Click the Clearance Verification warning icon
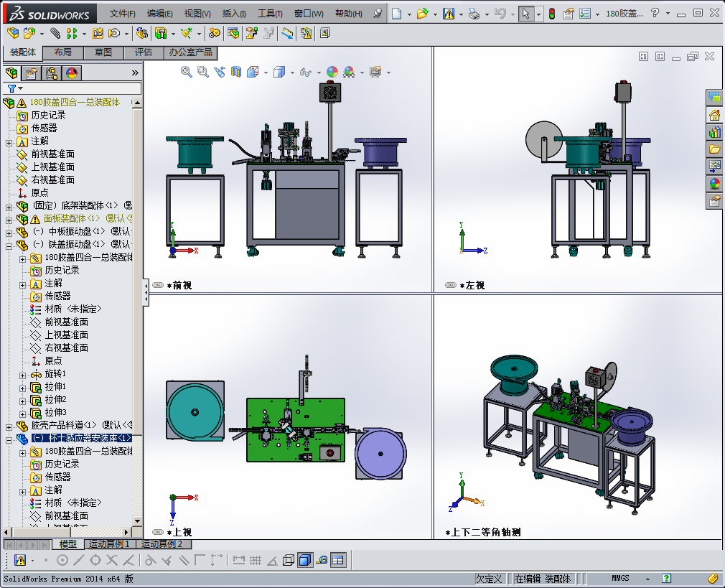The image size is (725, 588). pyautogui.click(x=306, y=33)
